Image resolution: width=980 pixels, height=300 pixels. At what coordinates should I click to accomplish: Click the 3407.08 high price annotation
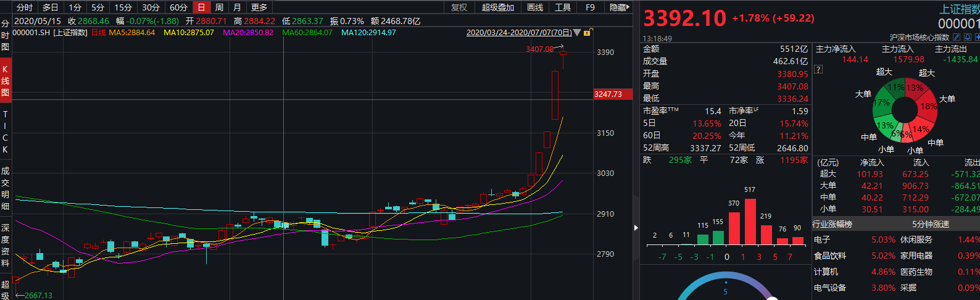click(x=540, y=49)
